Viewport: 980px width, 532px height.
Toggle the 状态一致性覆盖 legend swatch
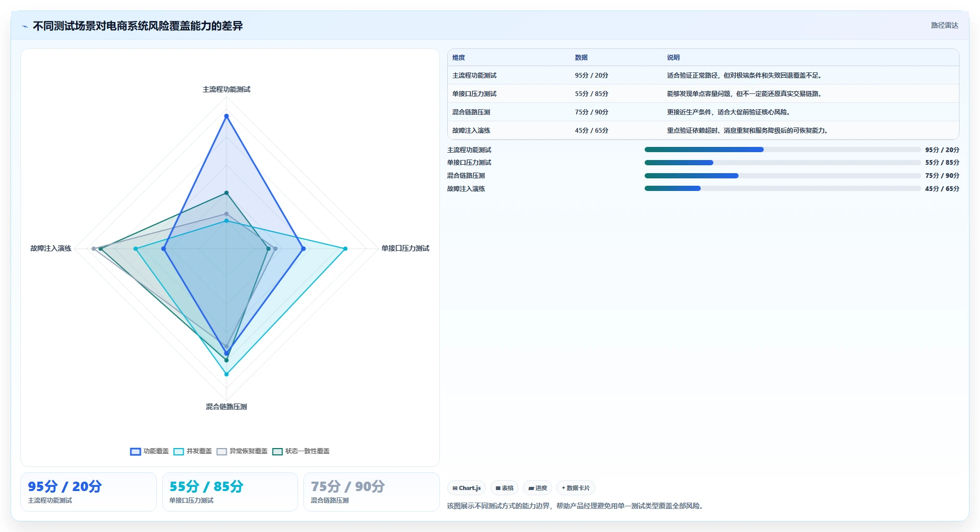(x=277, y=451)
